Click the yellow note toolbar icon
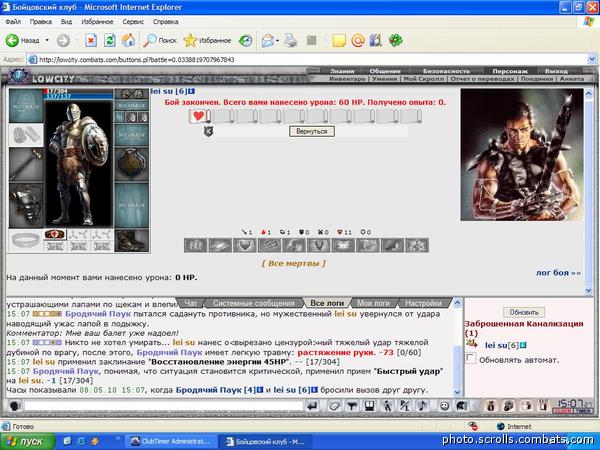The image size is (600, 450). click(339, 40)
